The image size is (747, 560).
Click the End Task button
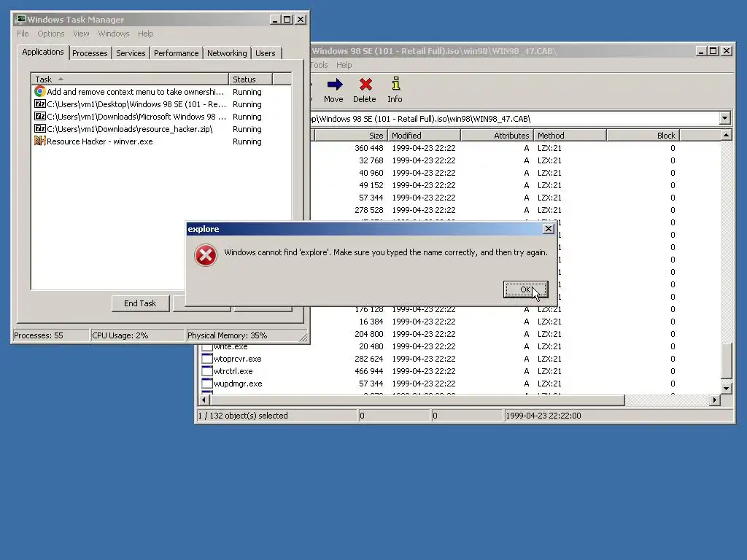coord(140,303)
